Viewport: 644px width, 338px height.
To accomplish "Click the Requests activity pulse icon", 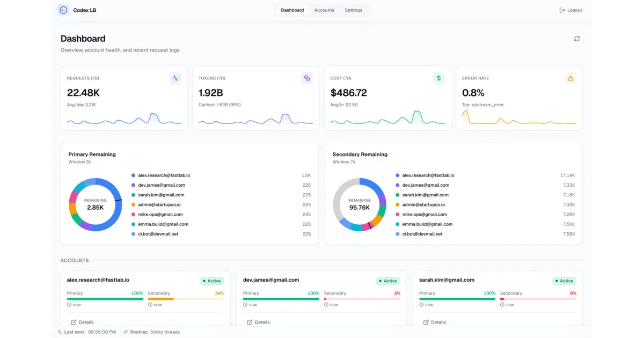I will pyautogui.click(x=175, y=78).
